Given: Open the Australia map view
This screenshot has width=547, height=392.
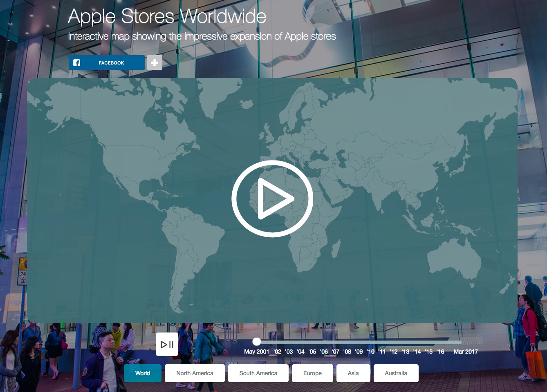Looking at the screenshot, I should pyautogui.click(x=396, y=373).
